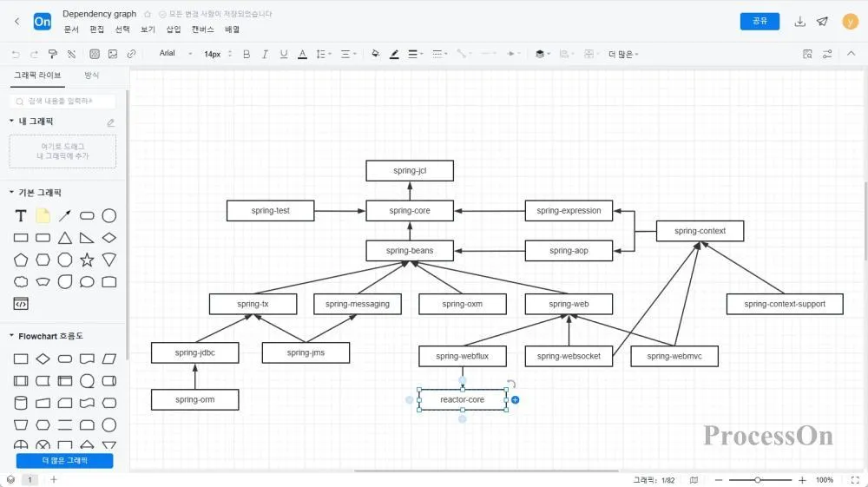
Task: Select page 1 tab at bottom
Action: [x=30, y=480]
